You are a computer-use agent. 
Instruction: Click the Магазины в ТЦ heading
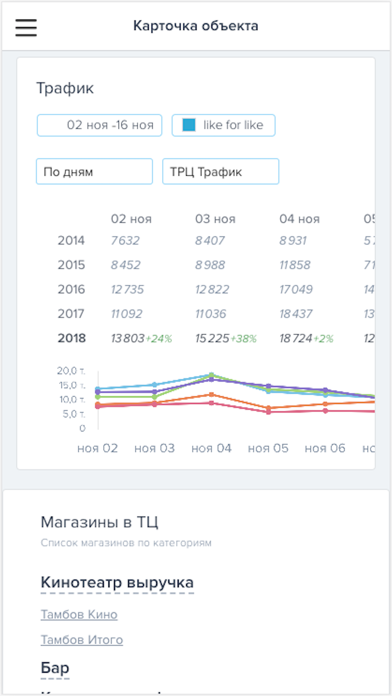click(x=99, y=522)
